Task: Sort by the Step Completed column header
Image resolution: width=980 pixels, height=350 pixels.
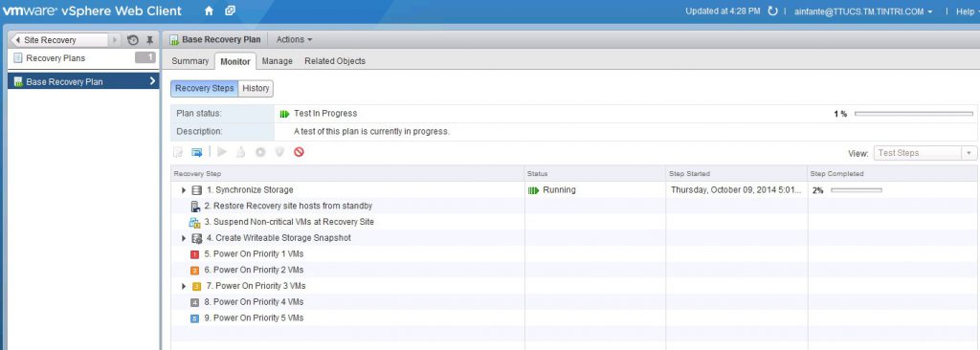Action: [892, 174]
